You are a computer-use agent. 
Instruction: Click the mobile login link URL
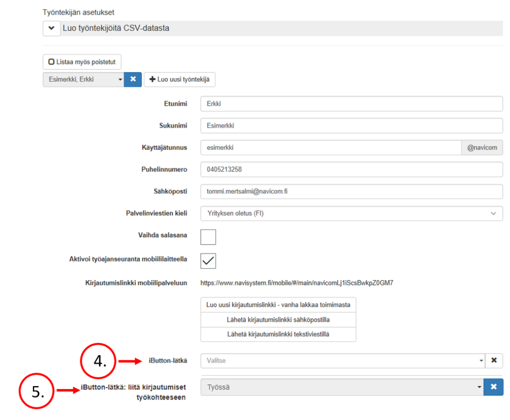[297, 283]
